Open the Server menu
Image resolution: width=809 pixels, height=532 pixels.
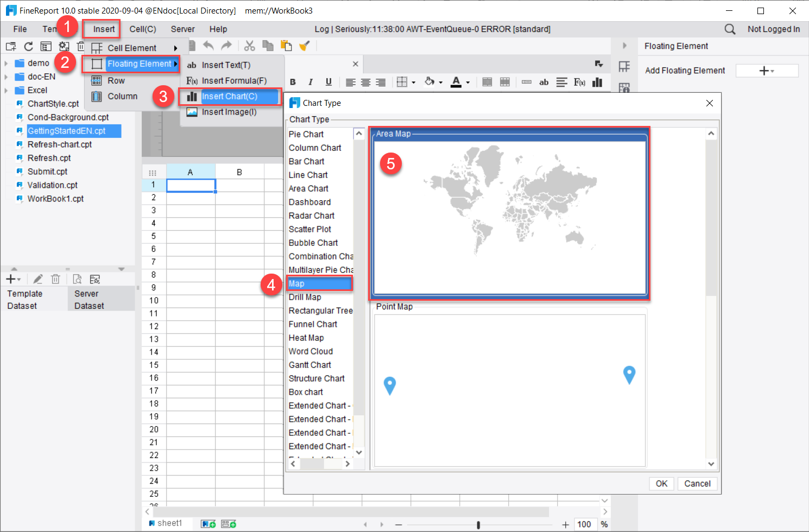pyautogui.click(x=182, y=29)
